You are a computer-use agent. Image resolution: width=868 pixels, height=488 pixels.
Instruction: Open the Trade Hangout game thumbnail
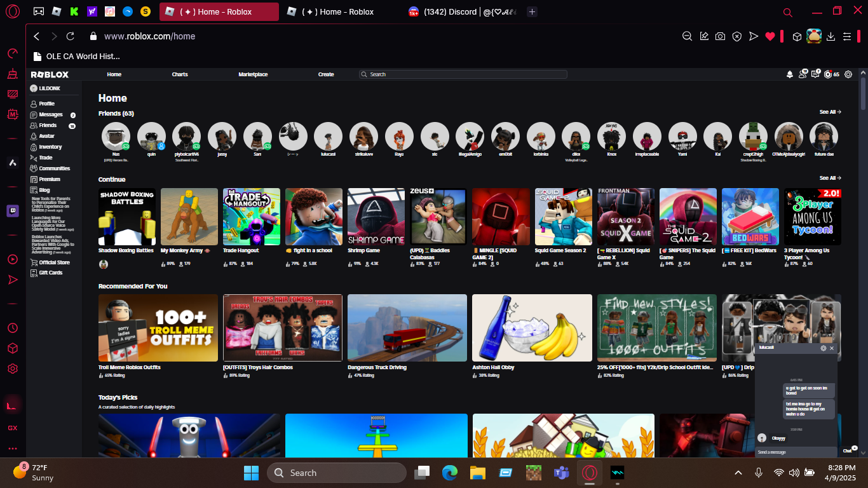252,217
